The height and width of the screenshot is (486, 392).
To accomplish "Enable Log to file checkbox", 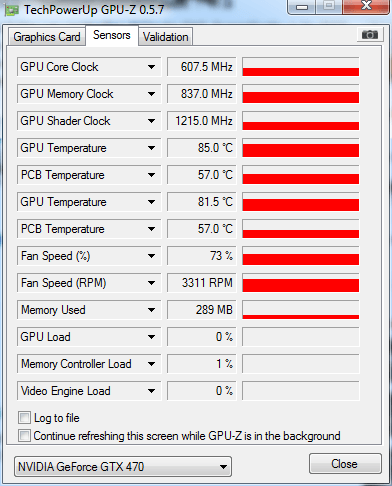I will (24, 418).
